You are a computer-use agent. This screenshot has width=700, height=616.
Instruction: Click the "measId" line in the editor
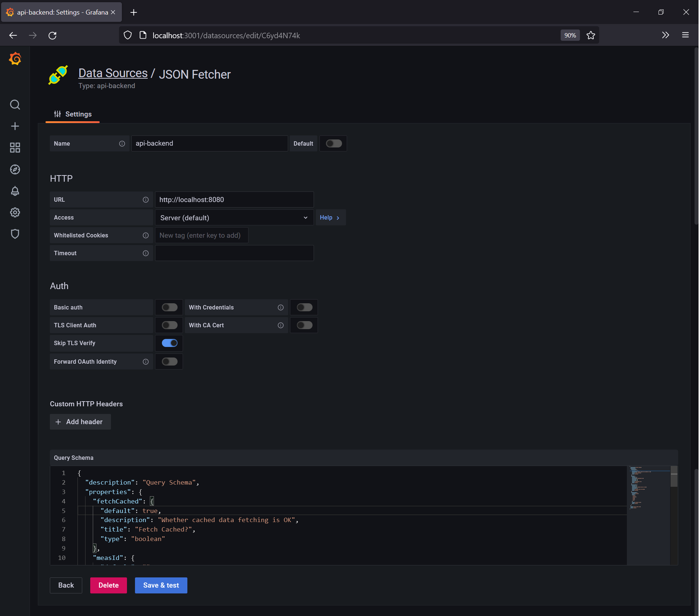(114, 558)
